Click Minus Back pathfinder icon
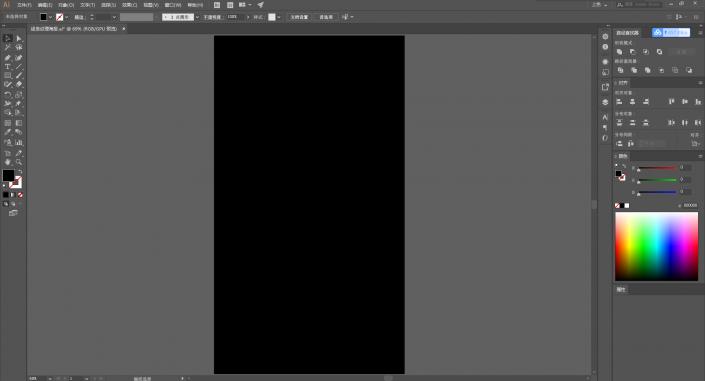 click(689, 70)
